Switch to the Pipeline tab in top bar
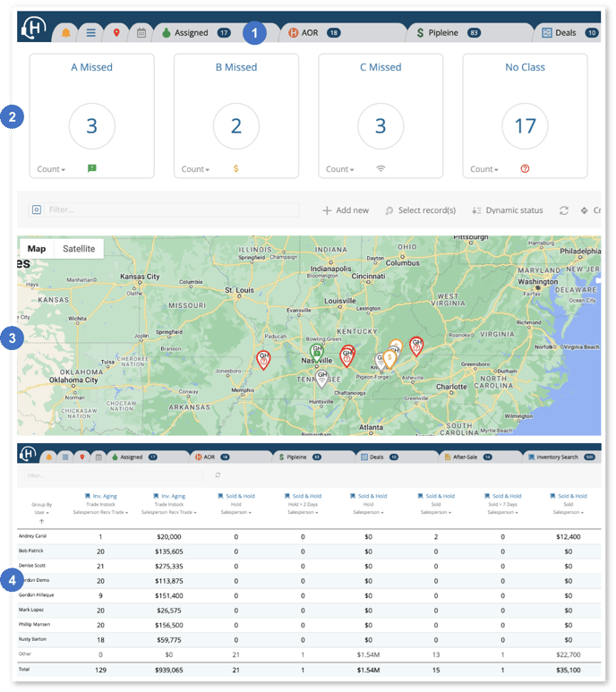Image resolution: width=616 pixels, height=692 pixels. pos(442,33)
